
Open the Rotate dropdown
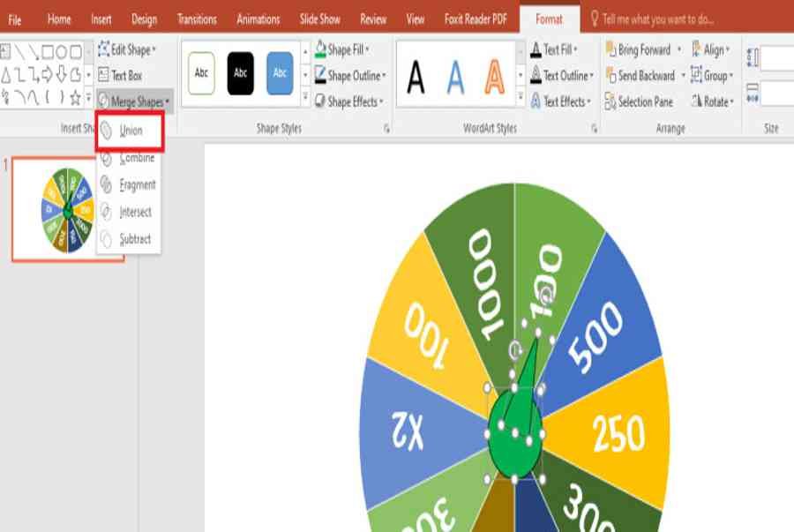coord(713,101)
